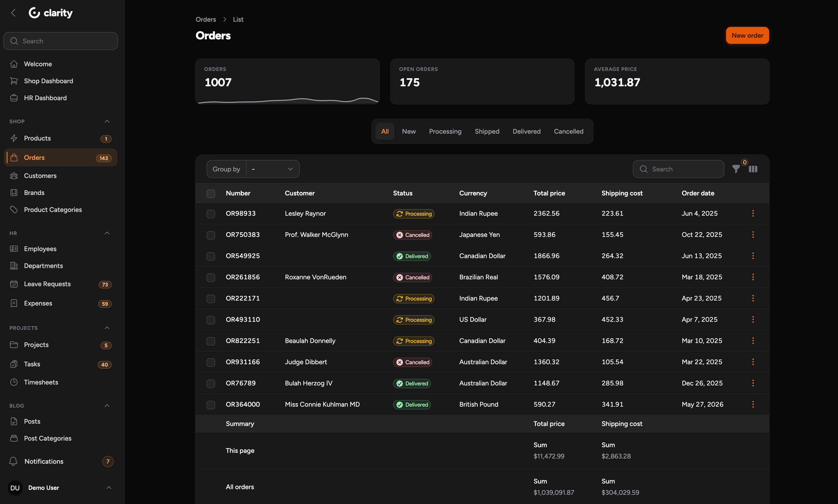This screenshot has width=838, height=504.
Task: Click the List breadcrumb link
Action: (x=238, y=19)
